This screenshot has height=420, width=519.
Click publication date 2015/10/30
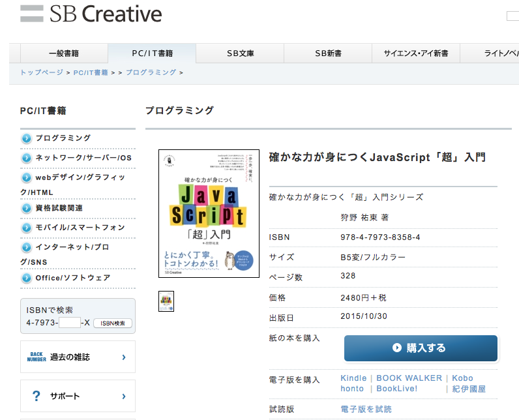tap(364, 316)
